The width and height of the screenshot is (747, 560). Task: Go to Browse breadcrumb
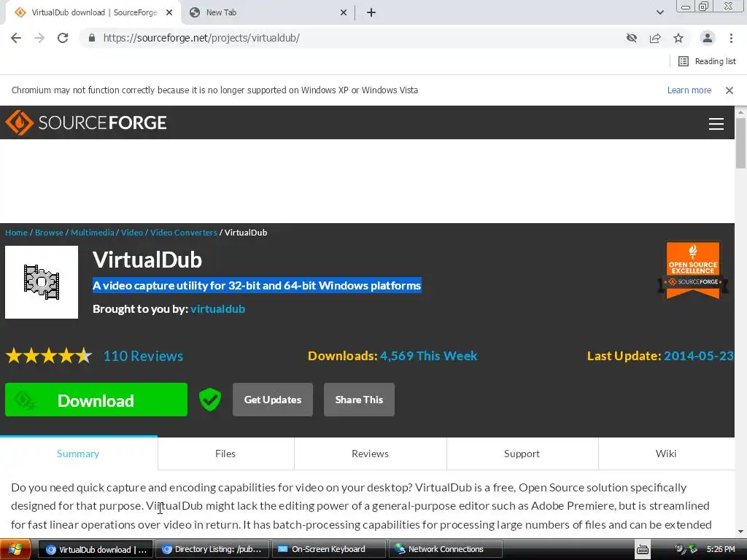pyautogui.click(x=49, y=233)
